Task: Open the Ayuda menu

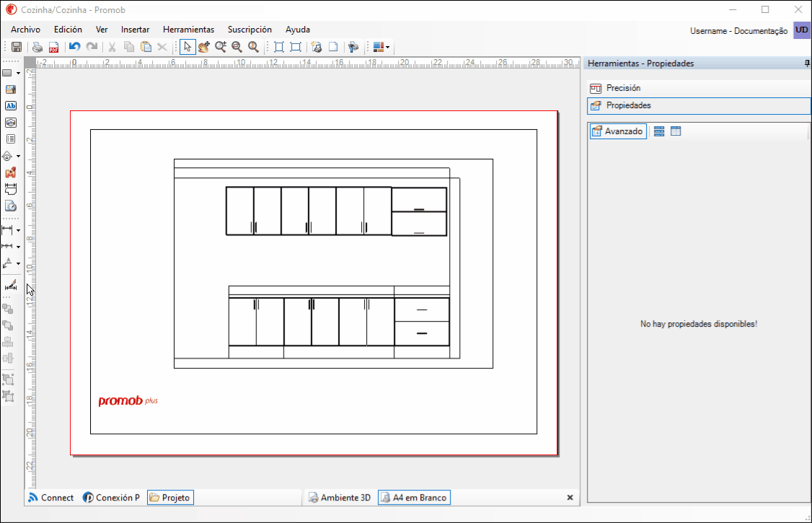Action: (298, 30)
